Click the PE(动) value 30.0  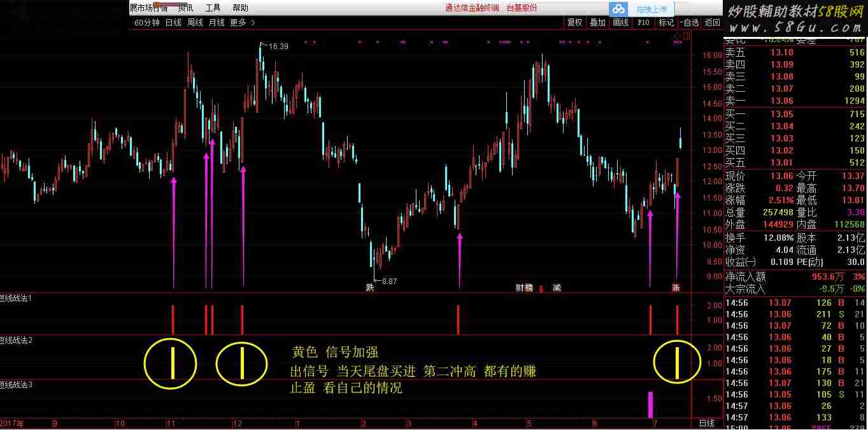pos(855,262)
